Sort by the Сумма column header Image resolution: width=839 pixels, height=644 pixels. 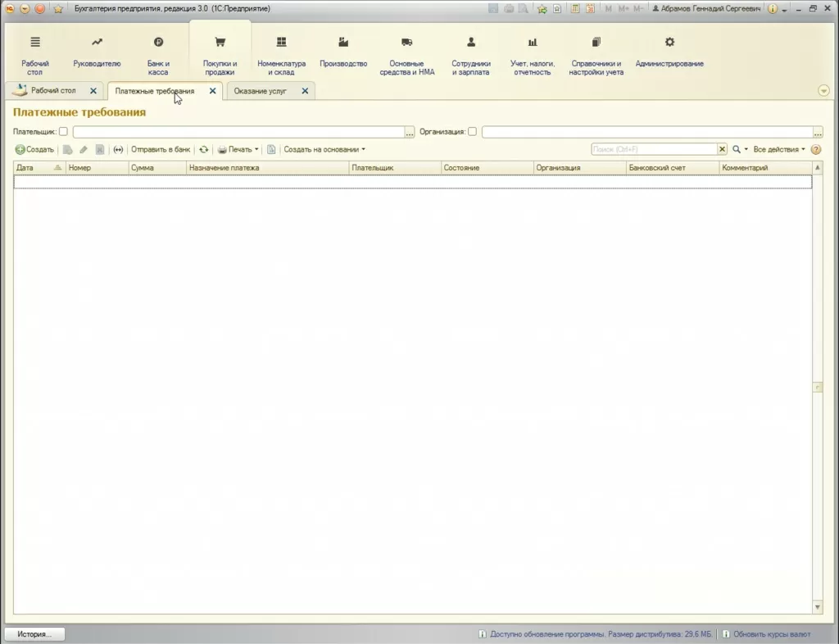click(x=157, y=168)
